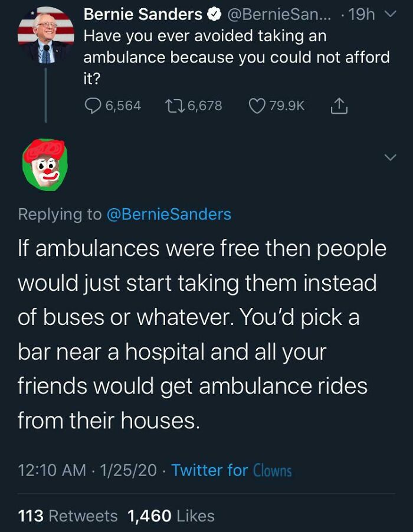Screen dimensions: 413x532
Task: Open the @BernieSanders mention link
Action: (171, 214)
